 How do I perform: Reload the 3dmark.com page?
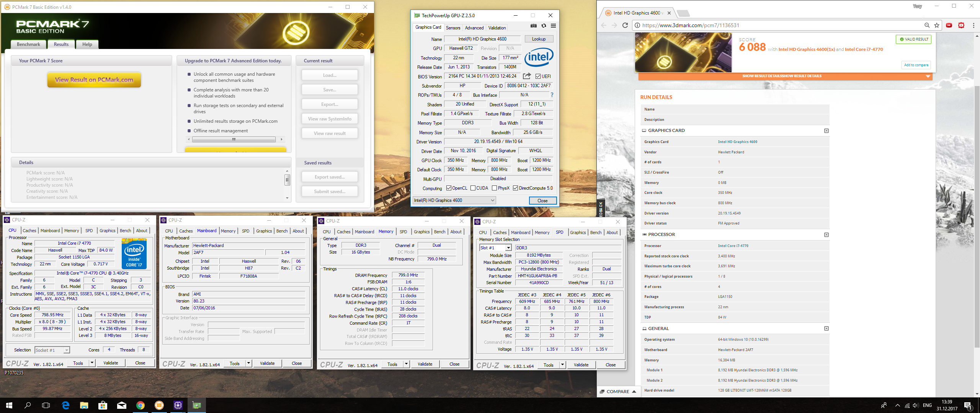(x=625, y=25)
